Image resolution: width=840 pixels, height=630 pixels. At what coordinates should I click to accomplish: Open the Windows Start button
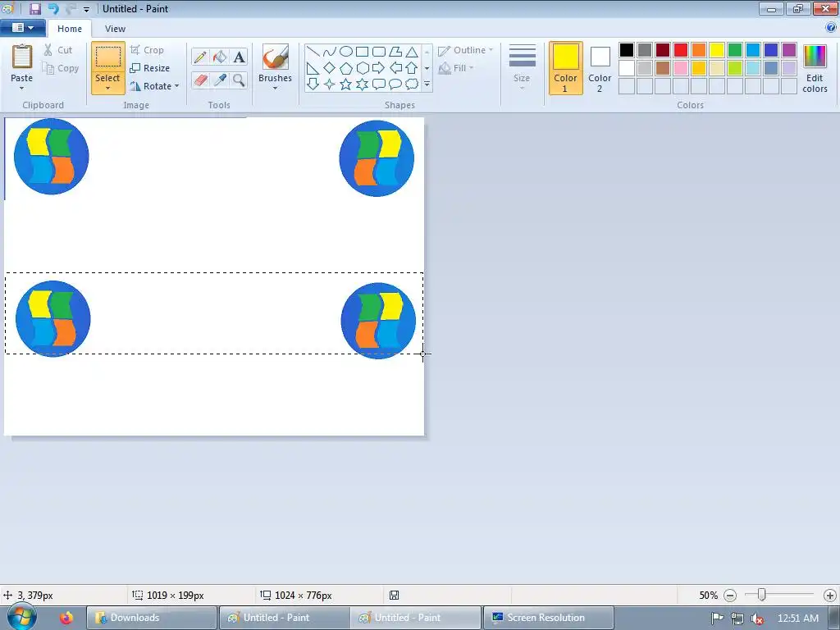point(22,617)
